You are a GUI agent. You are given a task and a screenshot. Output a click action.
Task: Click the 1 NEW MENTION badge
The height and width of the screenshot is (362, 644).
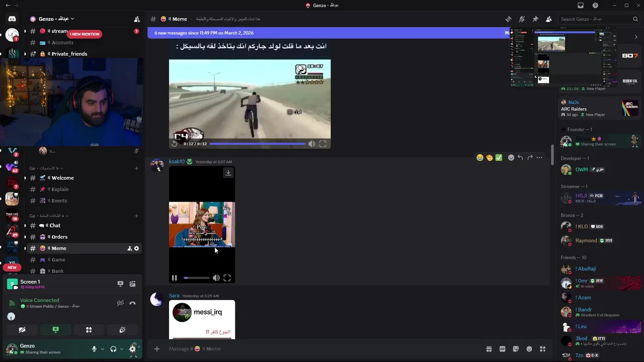[85, 34]
